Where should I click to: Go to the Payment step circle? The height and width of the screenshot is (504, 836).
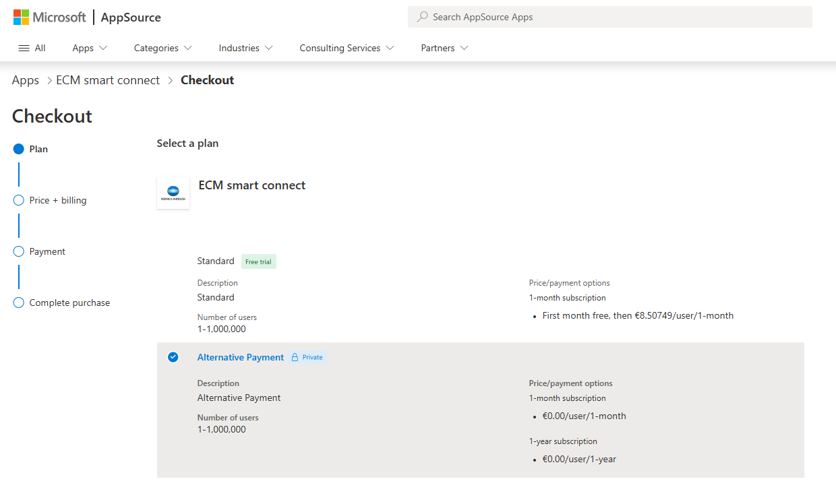pyautogui.click(x=19, y=251)
